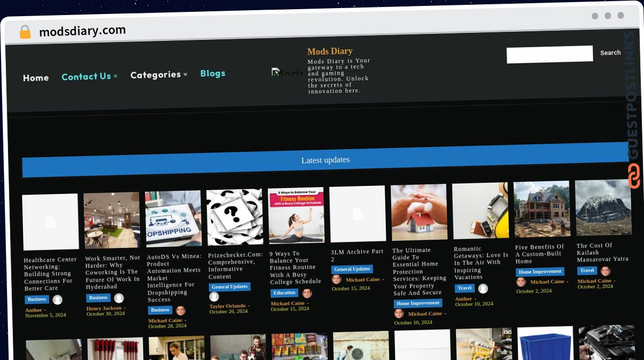Click author avatar under Prizechecker.Com article

pyautogui.click(x=214, y=297)
